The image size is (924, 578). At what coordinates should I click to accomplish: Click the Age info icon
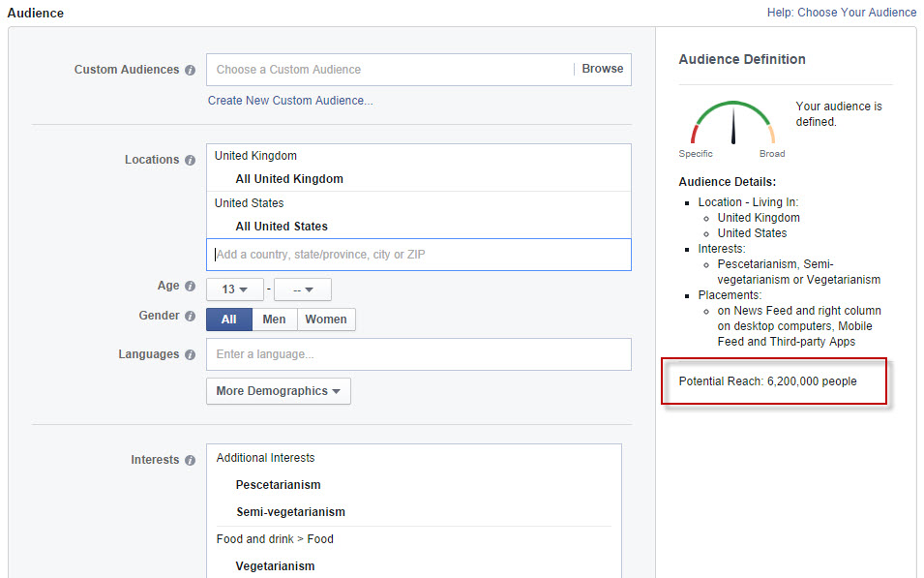pos(190,287)
